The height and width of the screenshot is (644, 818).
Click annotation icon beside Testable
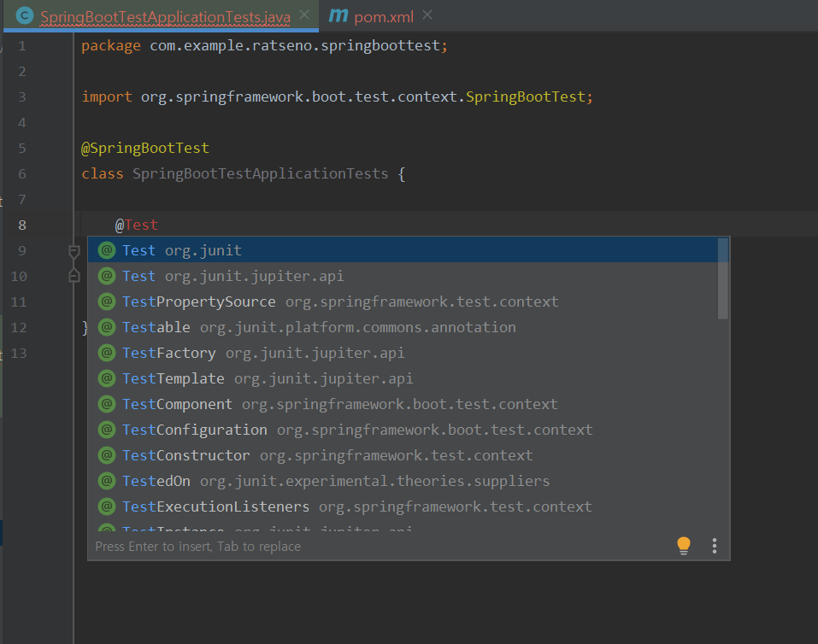pyautogui.click(x=107, y=327)
